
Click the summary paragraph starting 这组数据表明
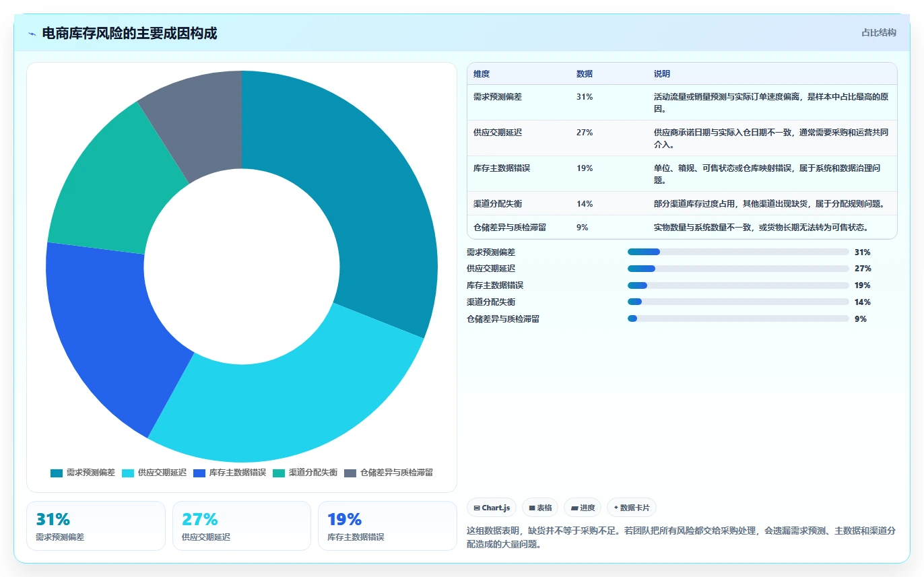click(x=682, y=538)
